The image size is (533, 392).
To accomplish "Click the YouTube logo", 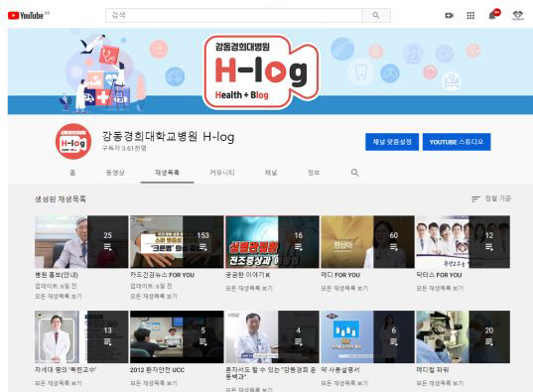I will click(26, 15).
